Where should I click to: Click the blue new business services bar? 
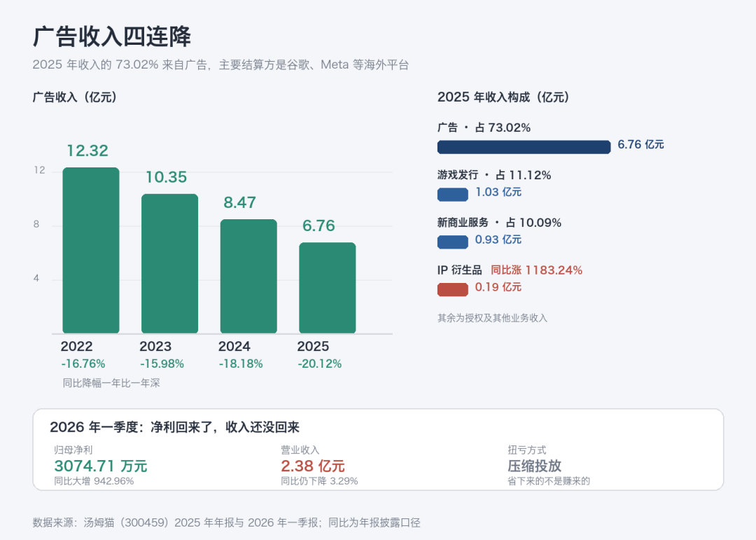click(x=453, y=242)
